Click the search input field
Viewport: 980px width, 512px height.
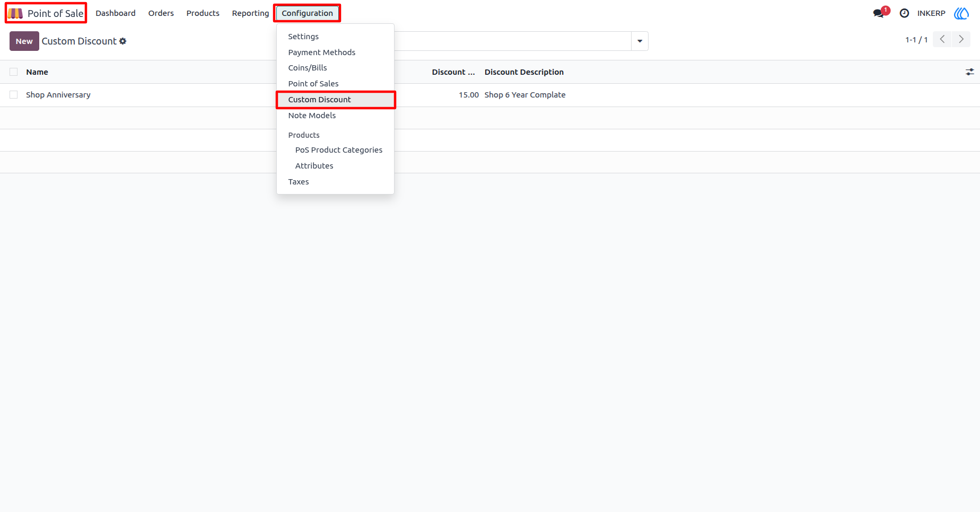(x=512, y=41)
